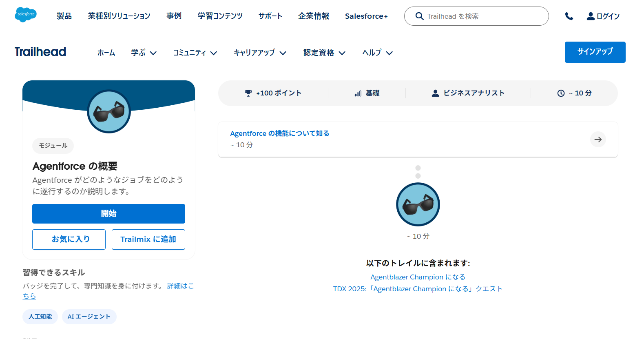The image size is (644, 339).
Task: Click the Salesforce cloud logo
Action: [x=26, y=15]
